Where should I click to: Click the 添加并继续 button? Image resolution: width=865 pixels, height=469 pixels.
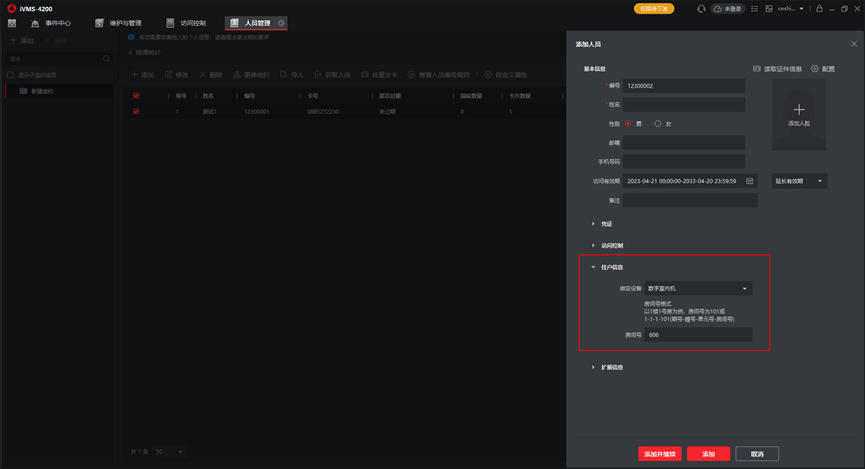(660, 454)
